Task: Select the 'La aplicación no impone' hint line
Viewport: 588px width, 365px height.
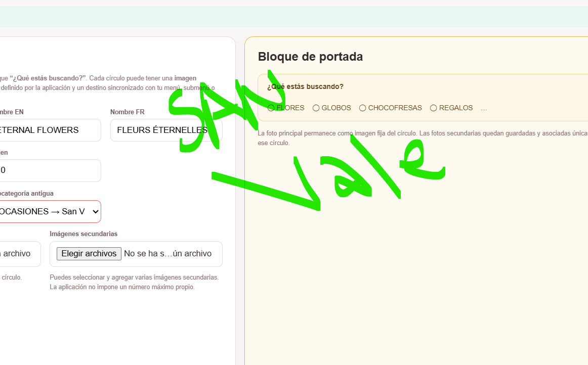Action: click(x=122, y=287)
